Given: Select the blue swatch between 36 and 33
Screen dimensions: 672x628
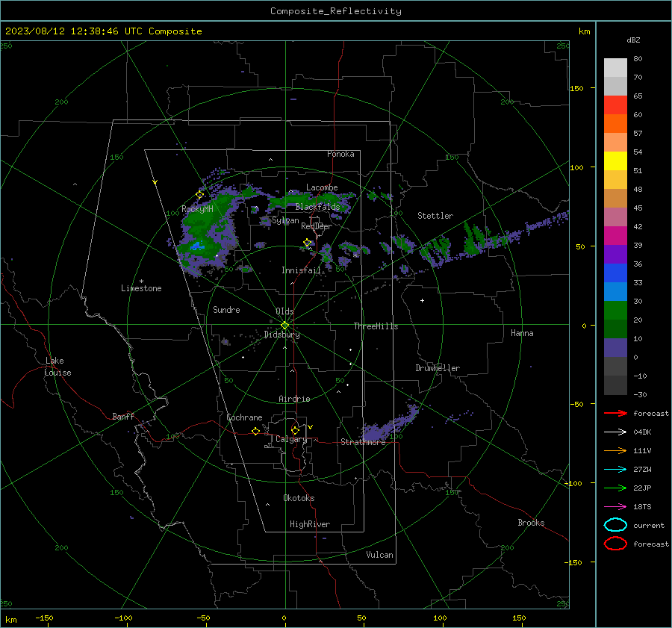Looking at the screenshot, I should point(615,273).
